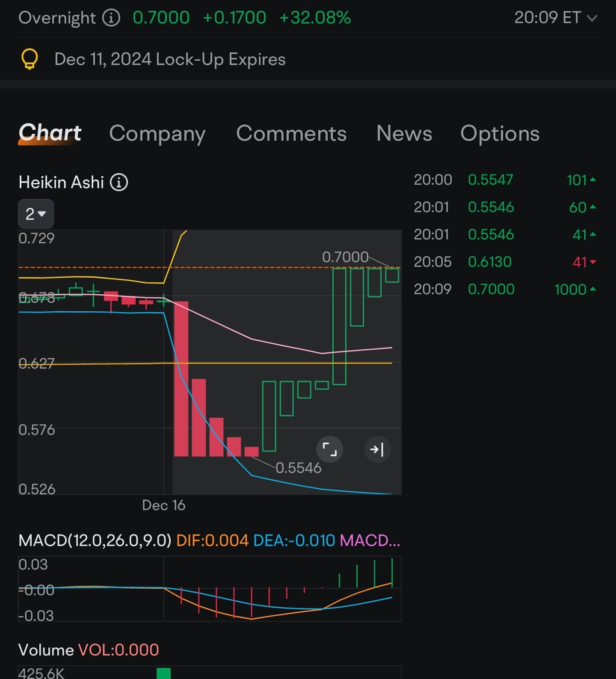Tap the Overnight info icon
This screenshot has height=679, width=616.
pos(111,18)
